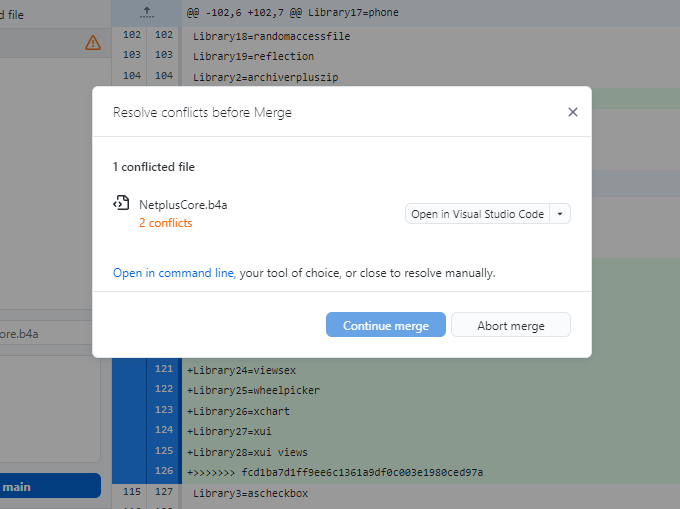Select added line 121 in gutter
This screenshot has height=509, width=680.
click(x=163, y=369)
